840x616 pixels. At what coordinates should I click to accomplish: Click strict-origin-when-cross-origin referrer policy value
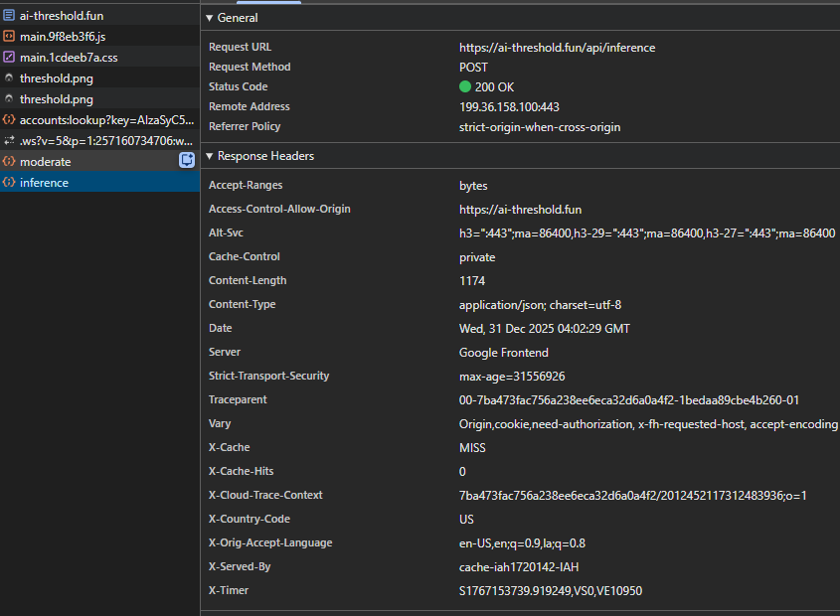[540, 127]
